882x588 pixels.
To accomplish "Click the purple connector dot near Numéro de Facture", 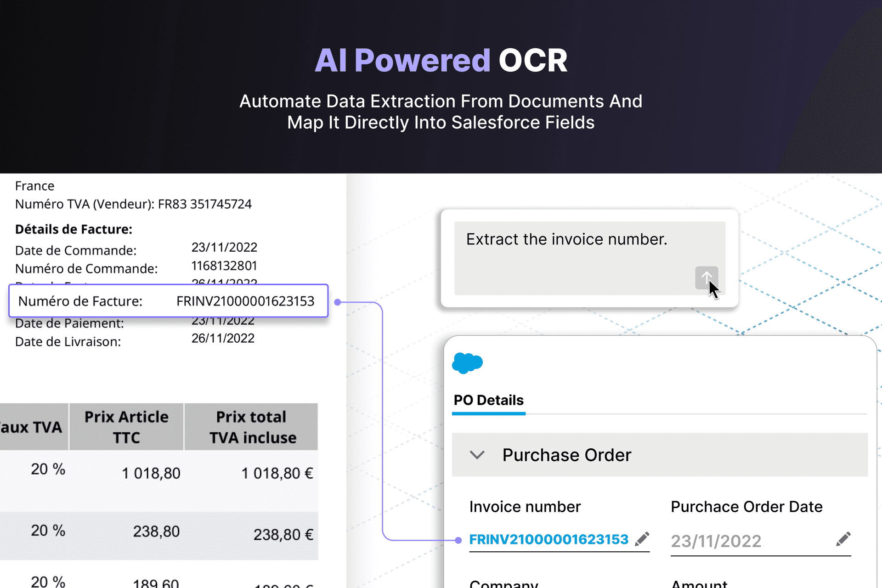I will pyautogui.click(x=338, y=301).
